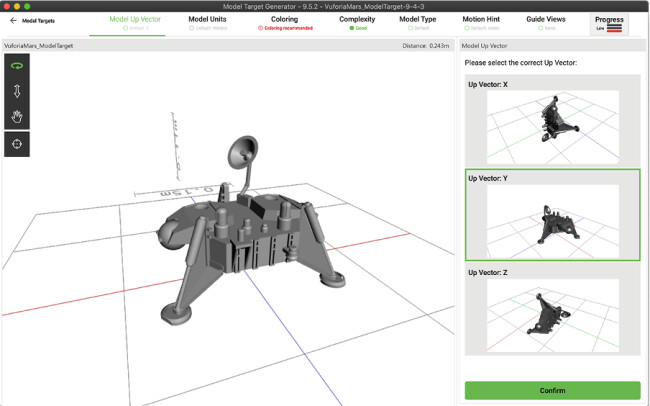Select the Pan hand tool
The image size is (650, 406).
(17, 116)
